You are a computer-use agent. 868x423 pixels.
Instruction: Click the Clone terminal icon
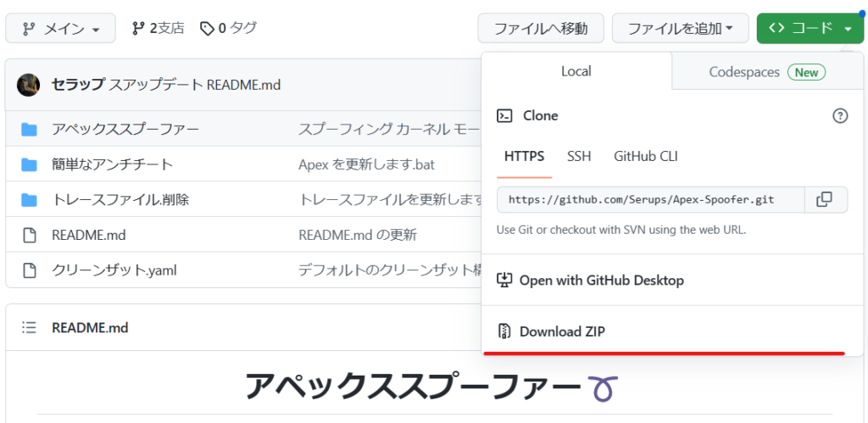point(505,116)
